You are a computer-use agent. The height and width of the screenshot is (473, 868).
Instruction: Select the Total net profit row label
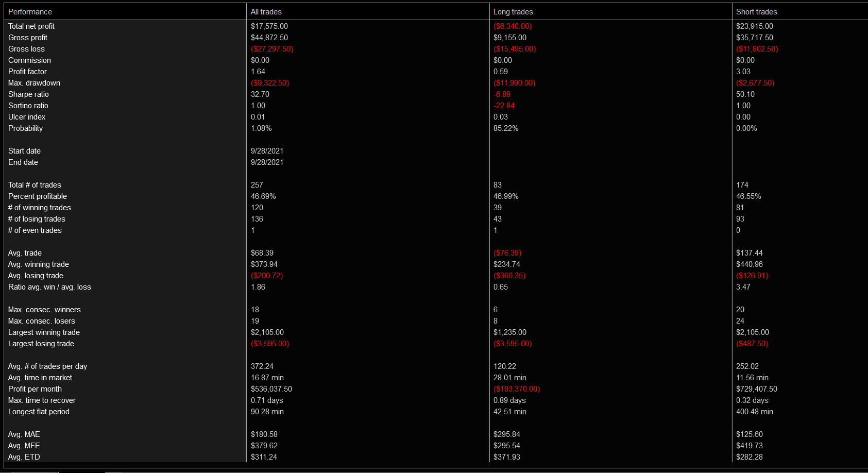[x=31, y=26]
